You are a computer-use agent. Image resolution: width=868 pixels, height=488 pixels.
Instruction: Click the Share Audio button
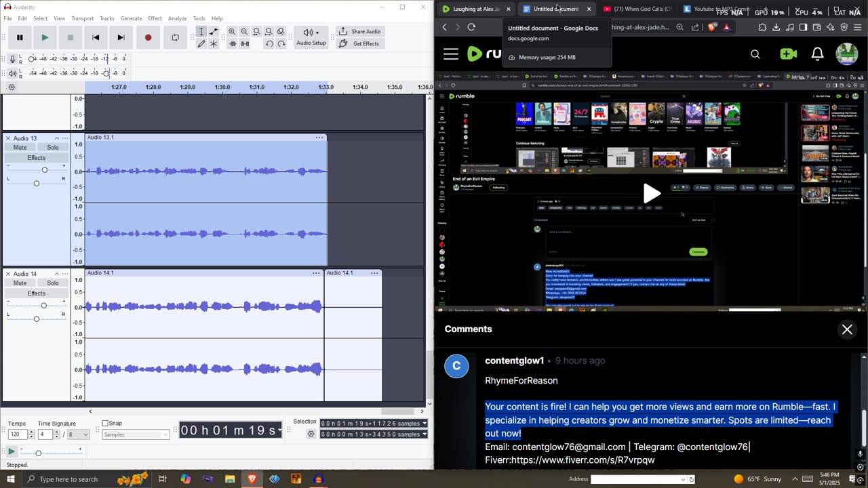click(x=360, y=31)
